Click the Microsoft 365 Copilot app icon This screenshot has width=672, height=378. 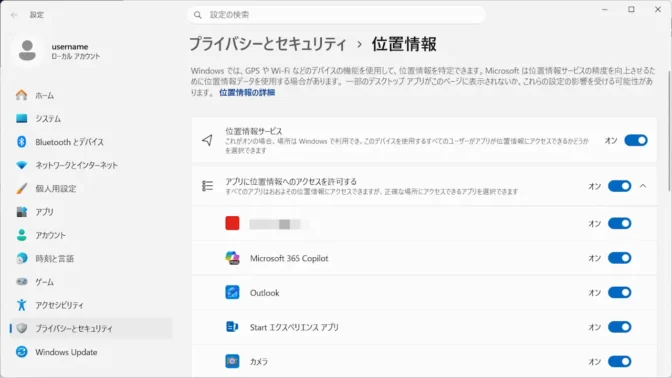click(232, 258)
